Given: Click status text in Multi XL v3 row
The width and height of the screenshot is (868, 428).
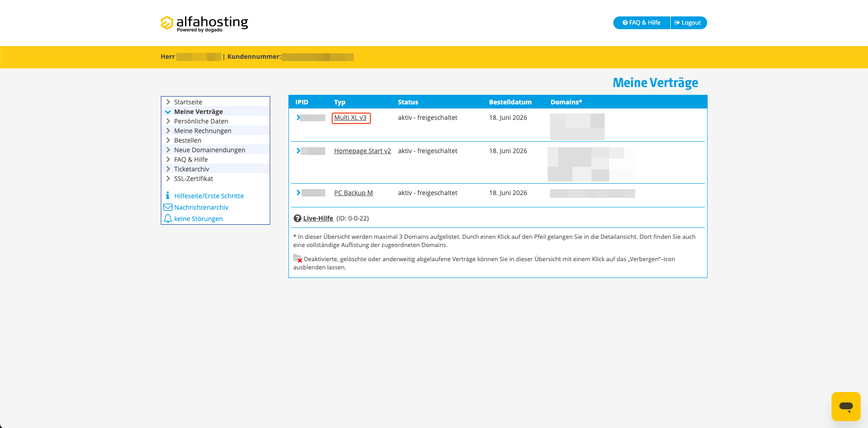Looking at the screenshot, I should [427, 118].
